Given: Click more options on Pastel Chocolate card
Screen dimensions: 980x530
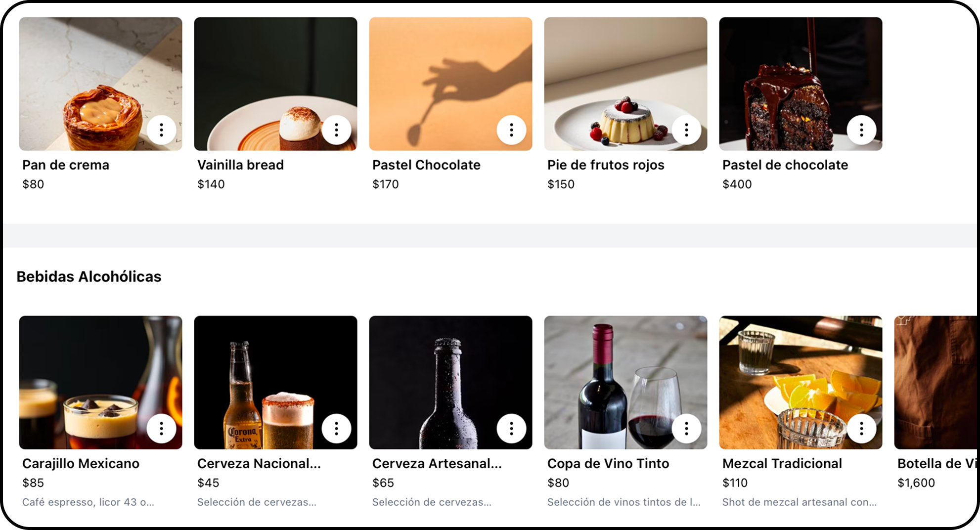Looking at the screenshot, I should pos(511,130).
